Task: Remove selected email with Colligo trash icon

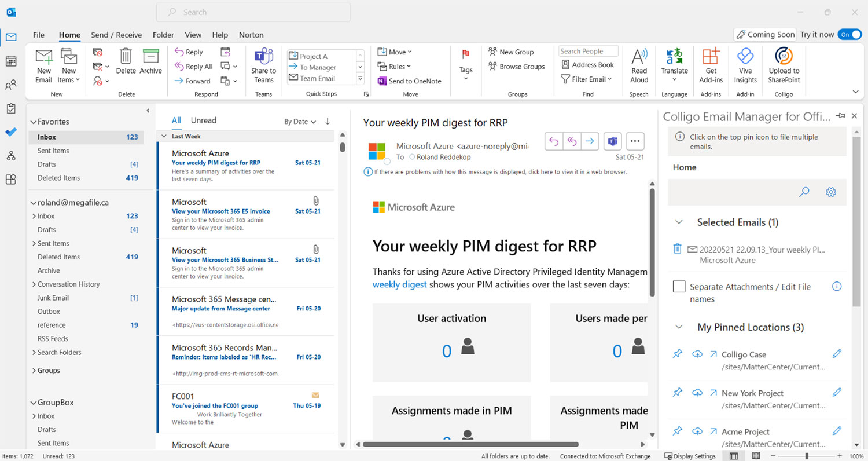Action: click(x=677, y=248)
